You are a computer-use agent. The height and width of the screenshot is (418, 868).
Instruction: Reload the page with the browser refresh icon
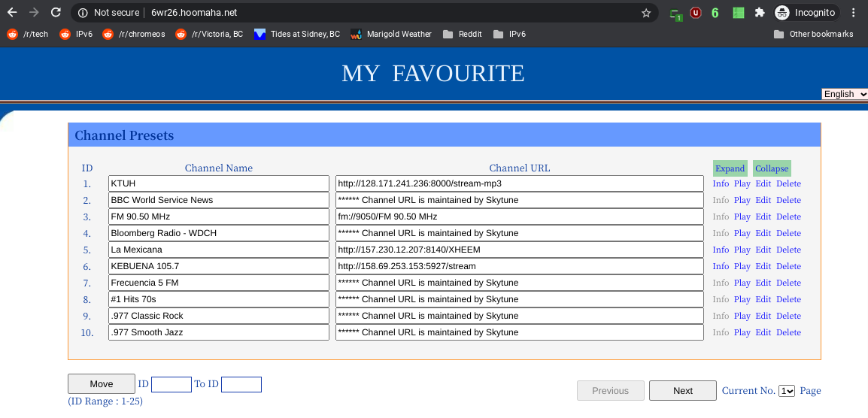(x=56, y=13)
